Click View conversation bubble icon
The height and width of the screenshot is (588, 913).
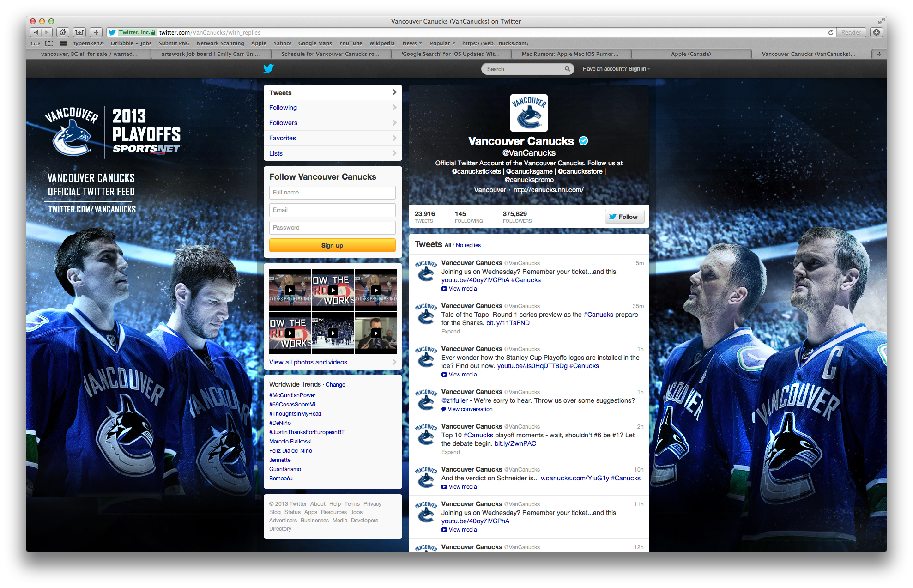[x=444, y=409]
